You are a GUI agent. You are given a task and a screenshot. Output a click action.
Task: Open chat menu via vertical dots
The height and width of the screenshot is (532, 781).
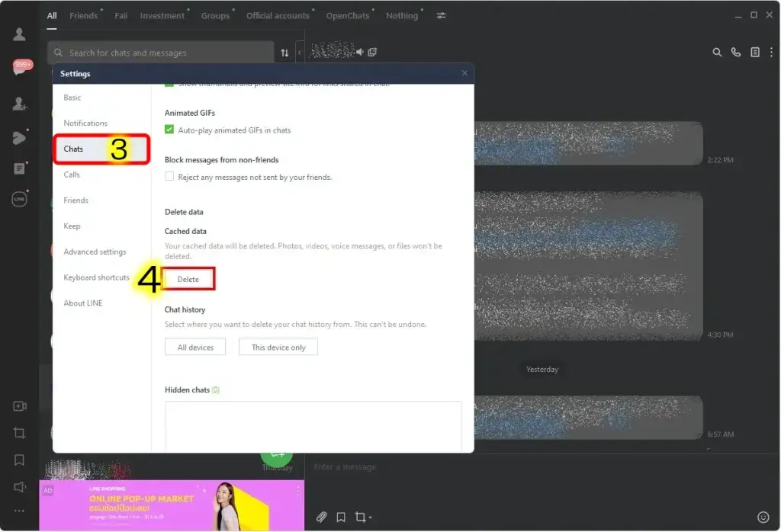771,53
